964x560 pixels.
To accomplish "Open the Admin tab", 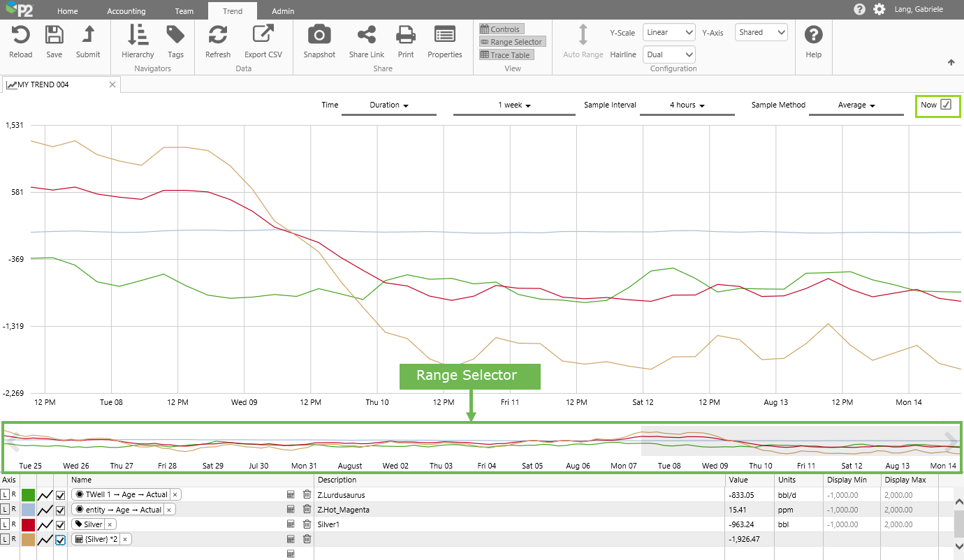I will pyautogui.click(x=283, y=11).
